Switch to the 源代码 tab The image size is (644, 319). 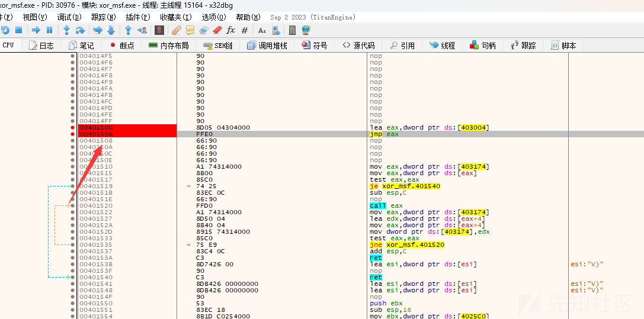(358, 46)
